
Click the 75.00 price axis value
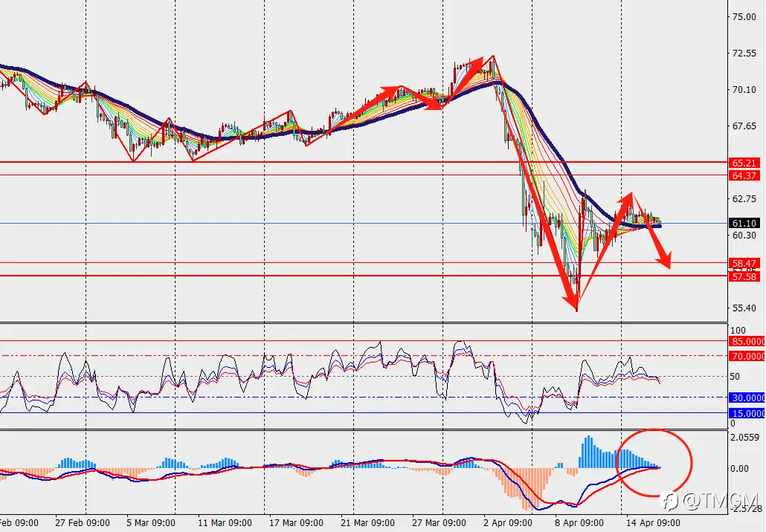pos(744,16)
